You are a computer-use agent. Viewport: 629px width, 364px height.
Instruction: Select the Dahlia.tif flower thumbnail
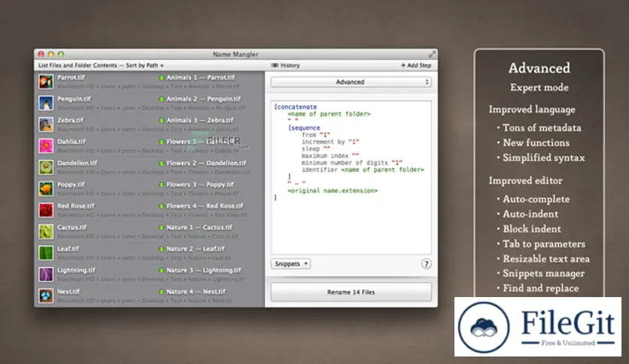46,145
